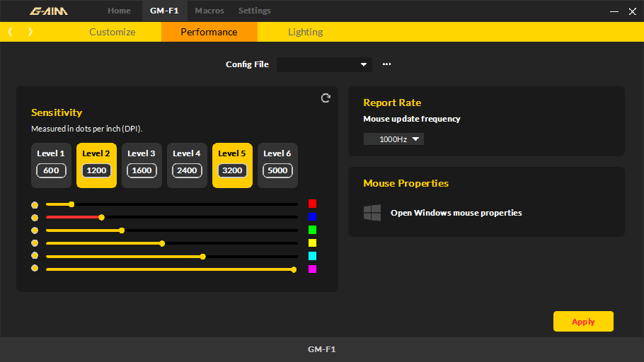Viewport: 644px width, 362px height.
Task: Open the 1000Hz report rate dropdown
Action: pyautogui.click(x=393, y=139)
